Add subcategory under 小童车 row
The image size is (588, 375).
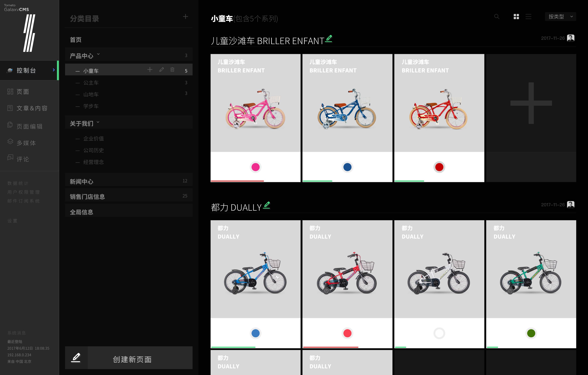coord(150,70)
